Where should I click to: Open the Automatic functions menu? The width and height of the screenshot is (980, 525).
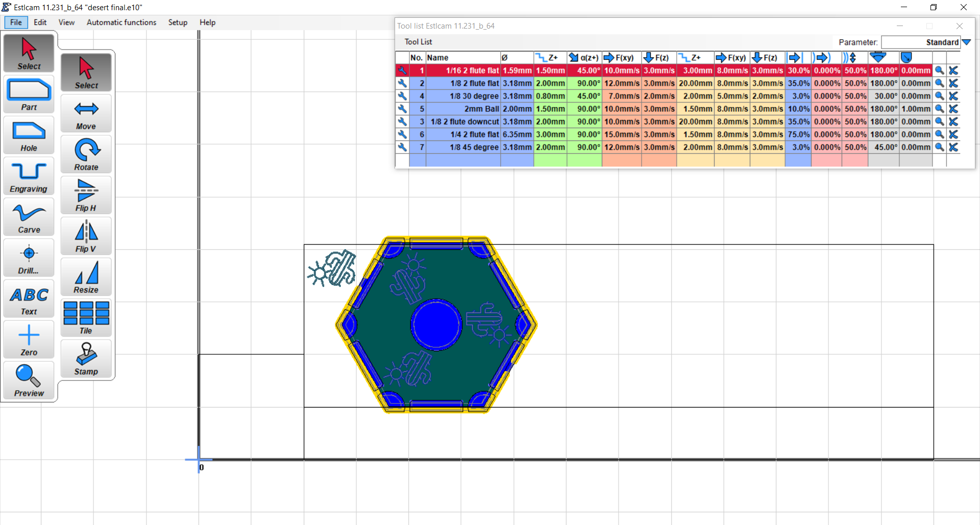tap(121, 22)
